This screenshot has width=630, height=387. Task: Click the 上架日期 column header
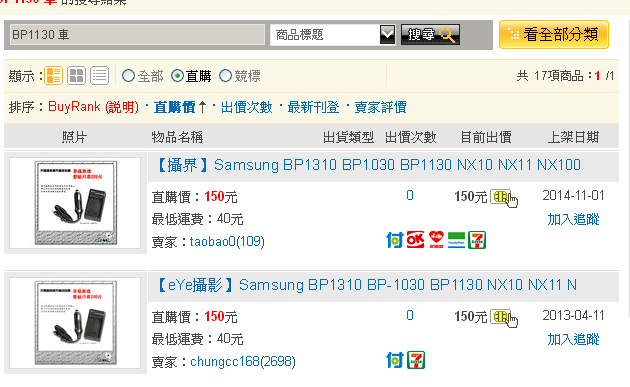[573, 137]
